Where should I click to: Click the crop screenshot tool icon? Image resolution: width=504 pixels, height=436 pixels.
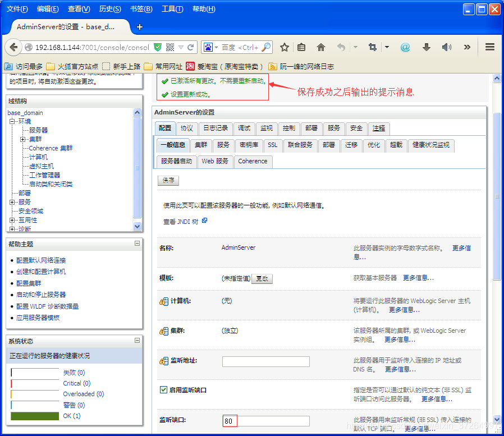pyautogui.click(x=373, y=47)
